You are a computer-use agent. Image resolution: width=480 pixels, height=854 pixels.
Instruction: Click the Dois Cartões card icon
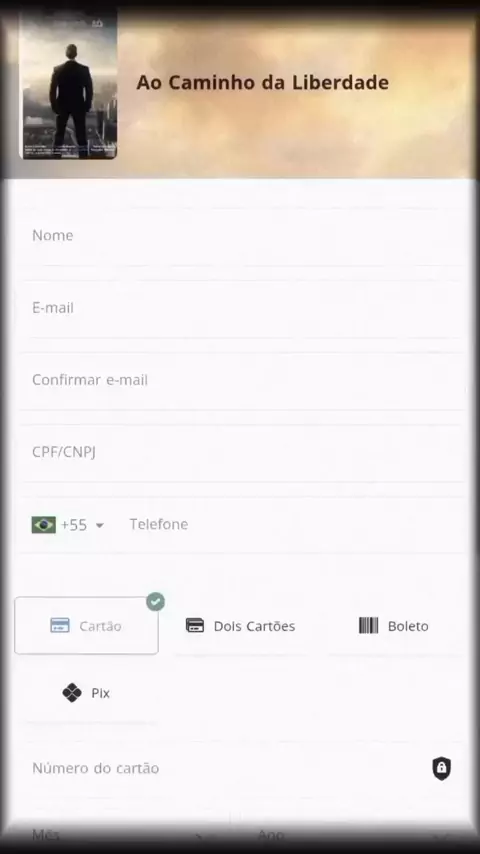pos(195,626)
